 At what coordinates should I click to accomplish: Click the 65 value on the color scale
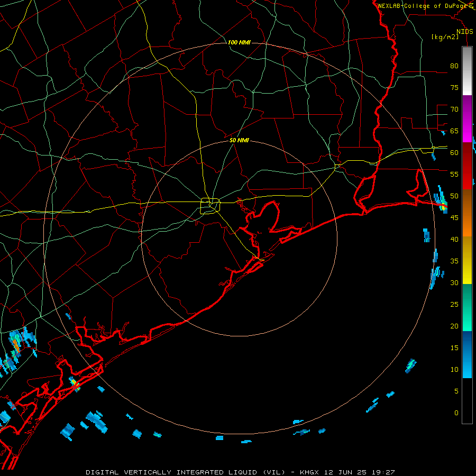pyautogui.click(x=454, y=131)
